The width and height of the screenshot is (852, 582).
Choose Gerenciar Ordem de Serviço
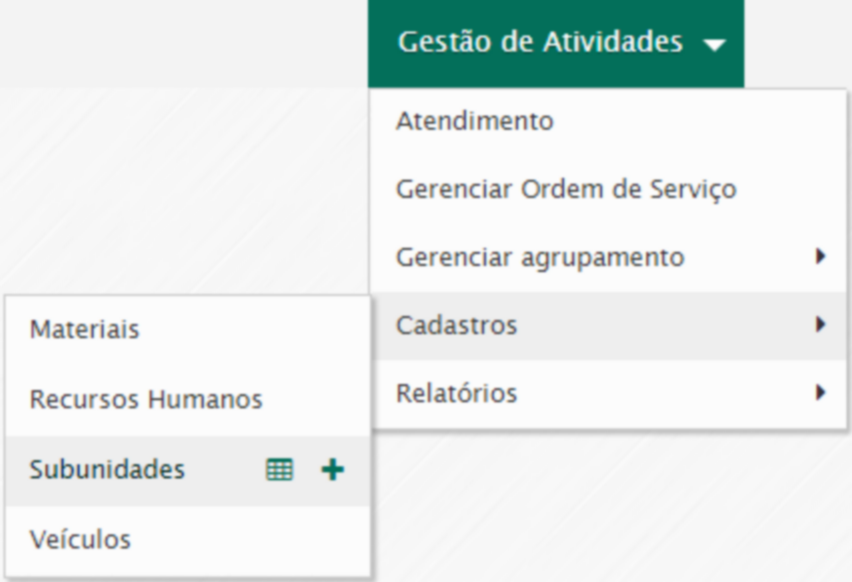point(566,189)
